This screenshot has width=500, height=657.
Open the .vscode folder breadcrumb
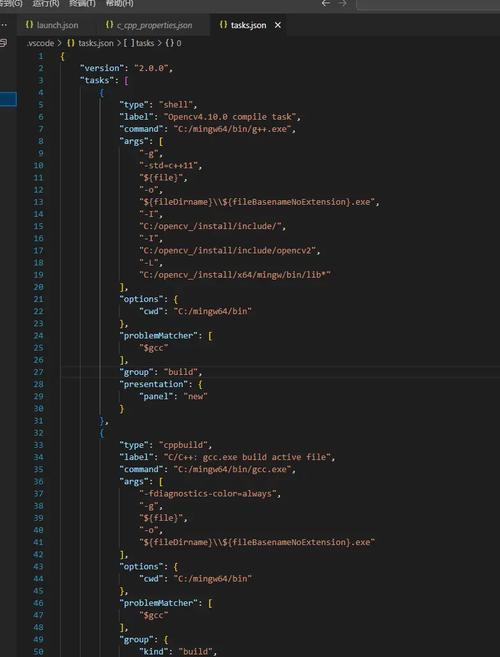tap(40, 43)
